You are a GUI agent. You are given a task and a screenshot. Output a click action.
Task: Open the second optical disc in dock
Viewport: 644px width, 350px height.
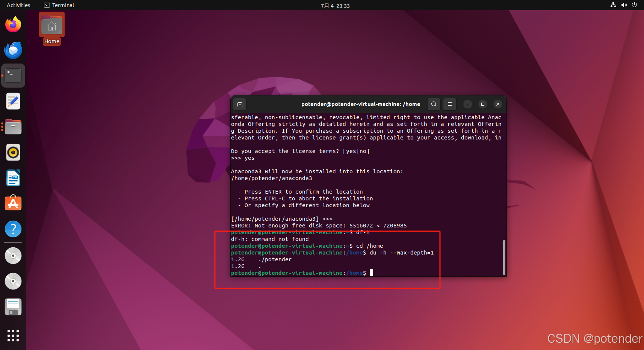(13, 281)
